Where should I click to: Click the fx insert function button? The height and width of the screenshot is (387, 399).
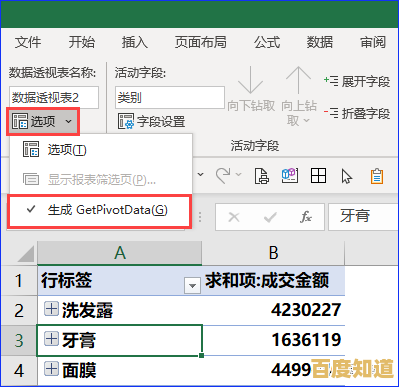pyautogui.click(x=306, y=217)
